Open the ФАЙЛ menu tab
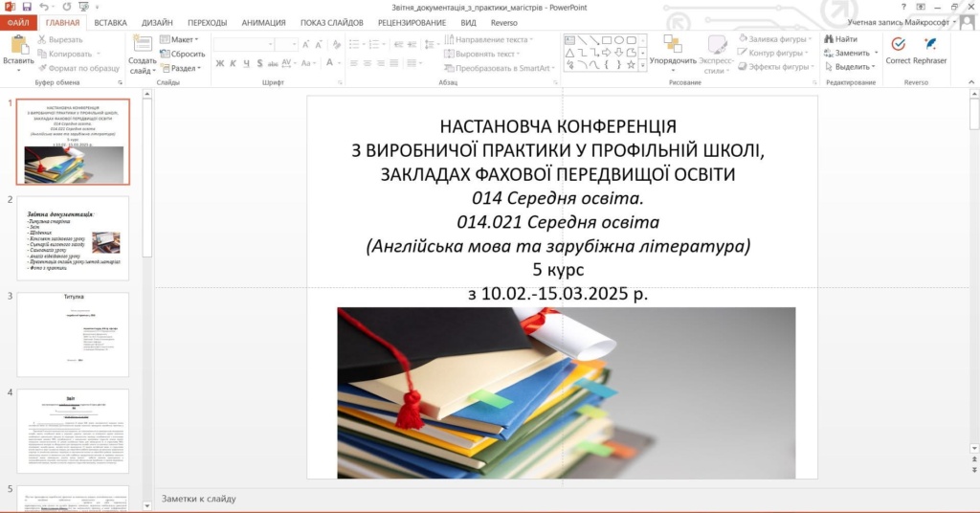This screenshot has height=513, width=980. pos(18,23)
